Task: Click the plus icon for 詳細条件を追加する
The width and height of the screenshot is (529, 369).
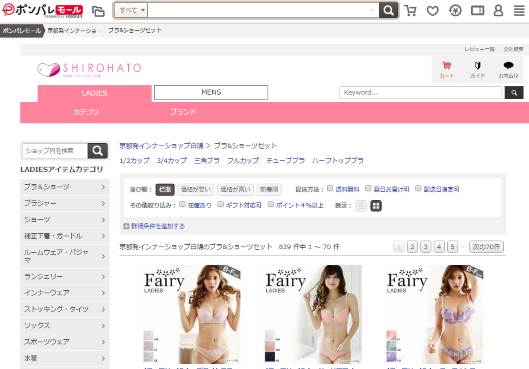Action: [x=126, y=226]
